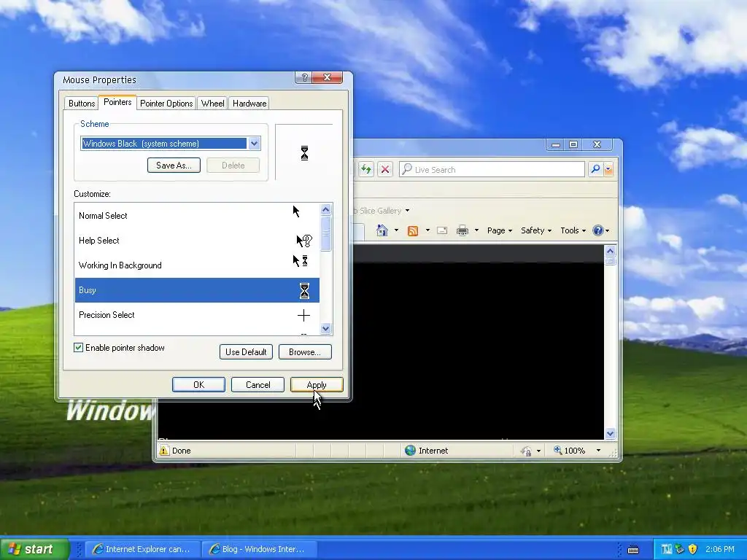The image size is (747, 560).
Task: Click the blue magnifier search button
Action: click(x=595, y=169)
